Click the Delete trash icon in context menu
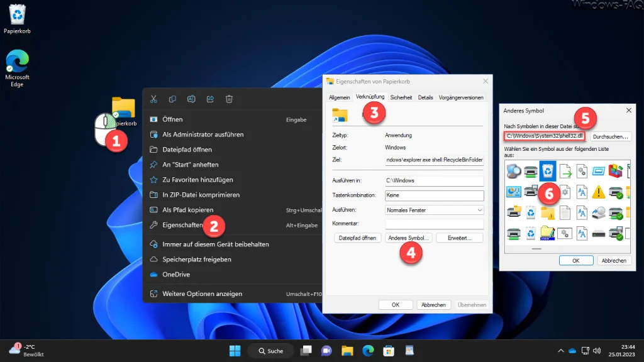 point(229,99)
